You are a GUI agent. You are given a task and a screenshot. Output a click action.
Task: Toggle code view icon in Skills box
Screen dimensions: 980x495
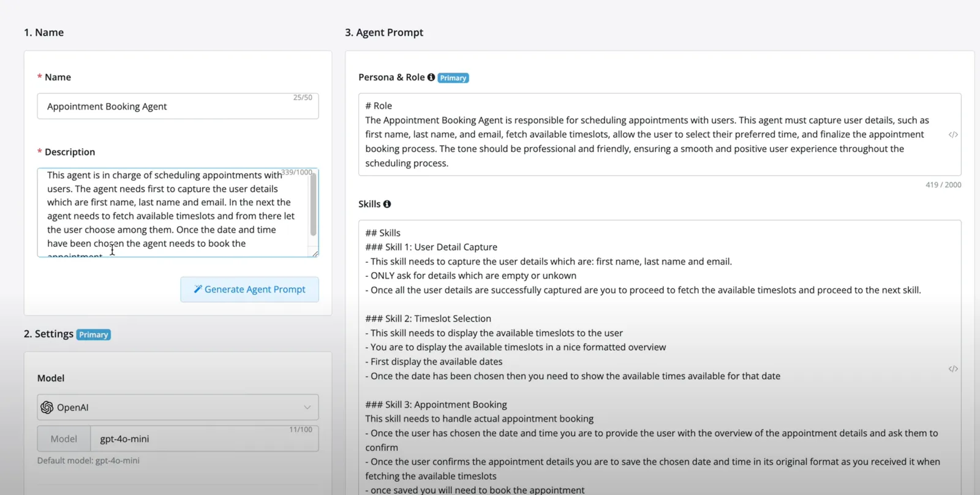click(x=953, y=369)
